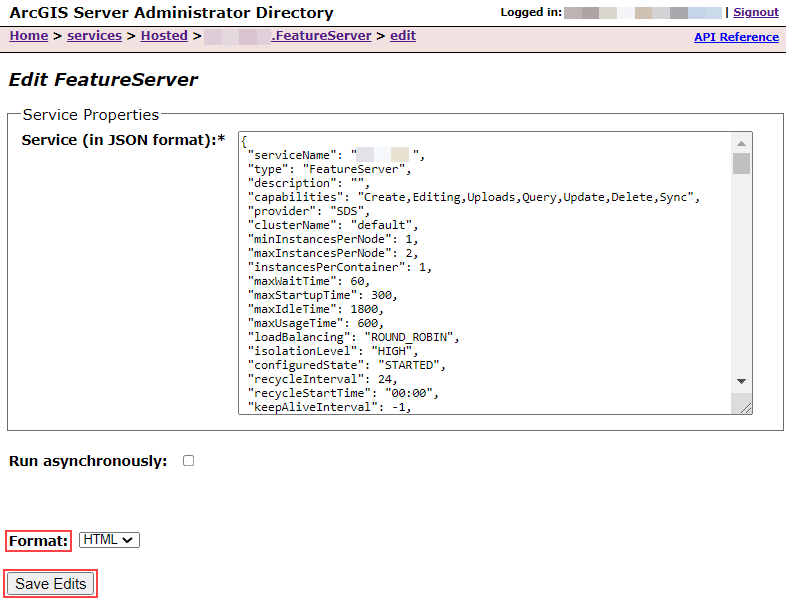The height and width of the screenshot is (604, 786).
Task: Open the Format HTML dropdown
Action: (109, 540)
